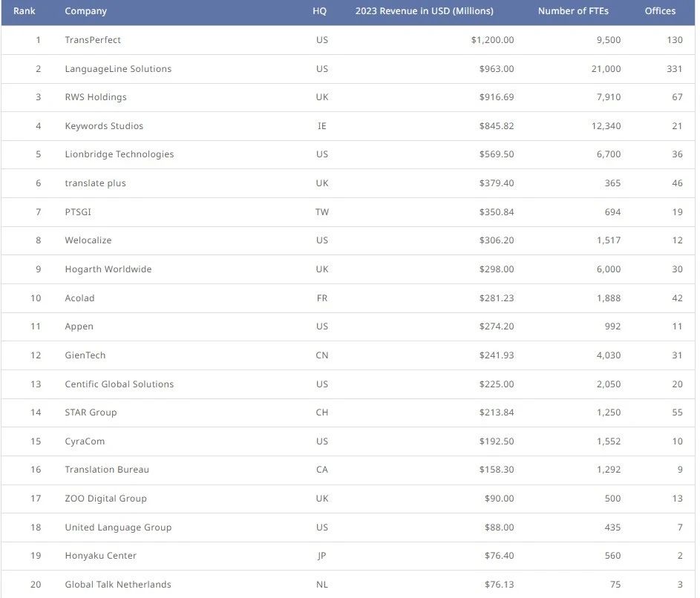Open Lionbridge Technologies row
This screenshot has width=700, height=598.
120,154
